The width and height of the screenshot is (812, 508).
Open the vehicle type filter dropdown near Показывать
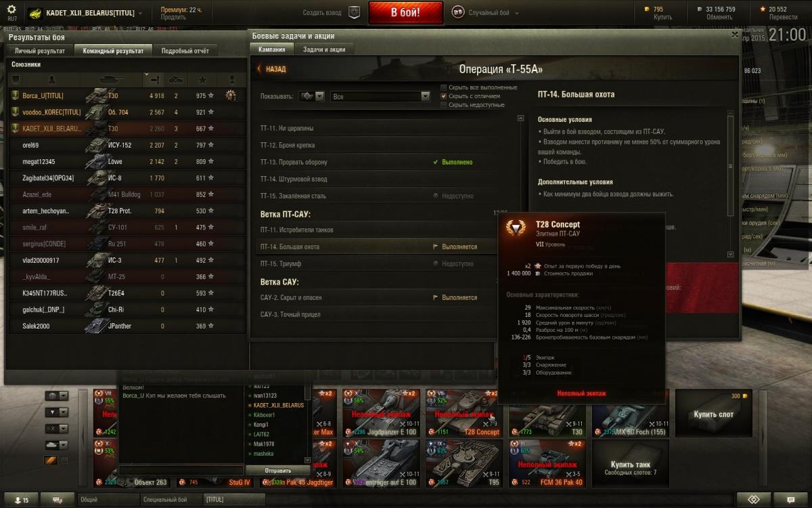tap(312, 97)
